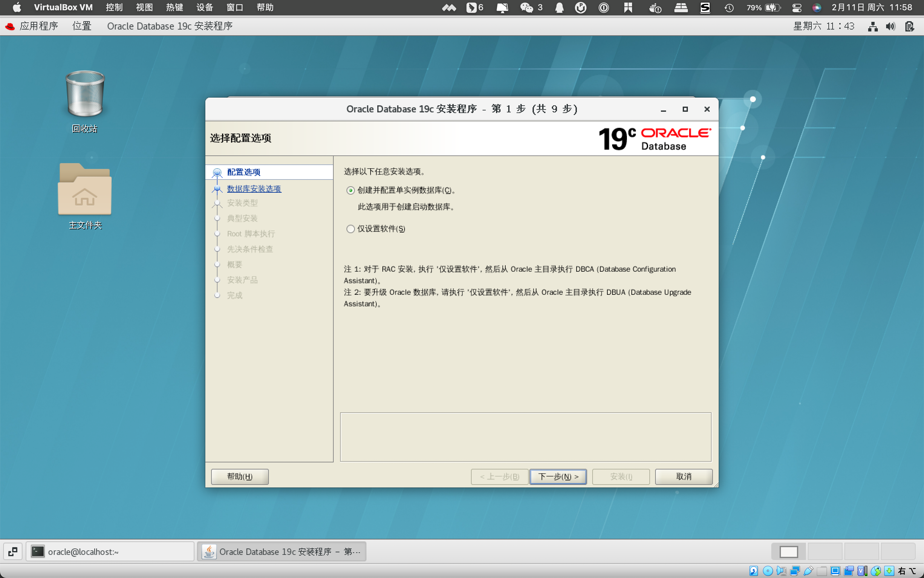Click the VirtualBox CPU virtualization icon

tap(862, 571)
